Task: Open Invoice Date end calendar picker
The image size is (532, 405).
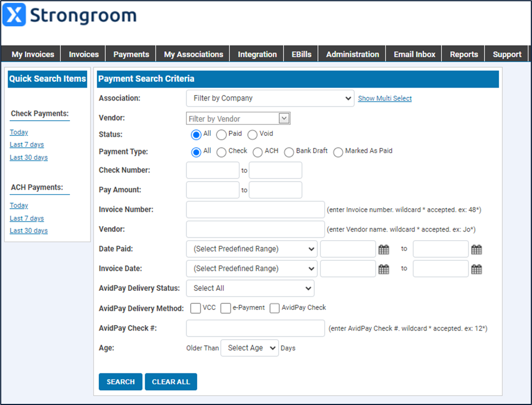Action: click(477, 270)
